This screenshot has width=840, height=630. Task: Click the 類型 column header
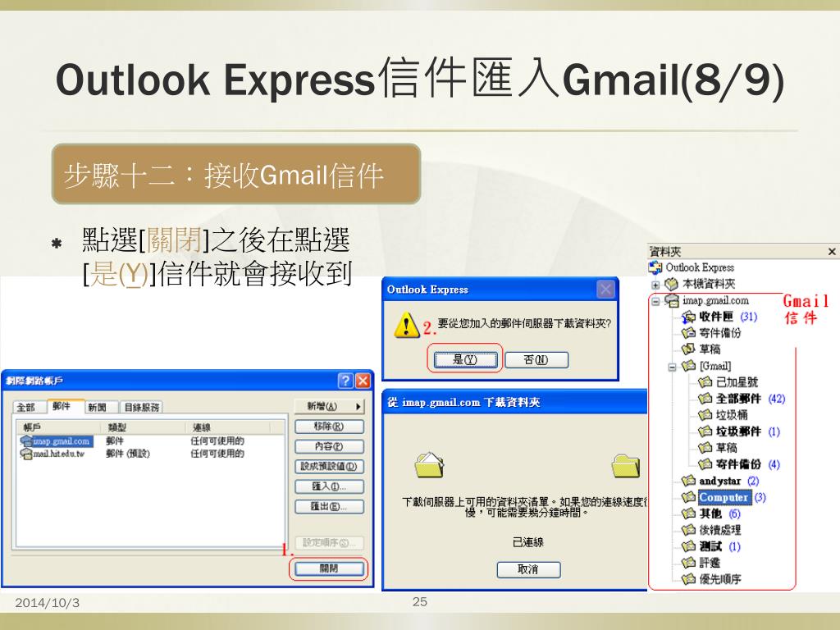coord(144,427)
